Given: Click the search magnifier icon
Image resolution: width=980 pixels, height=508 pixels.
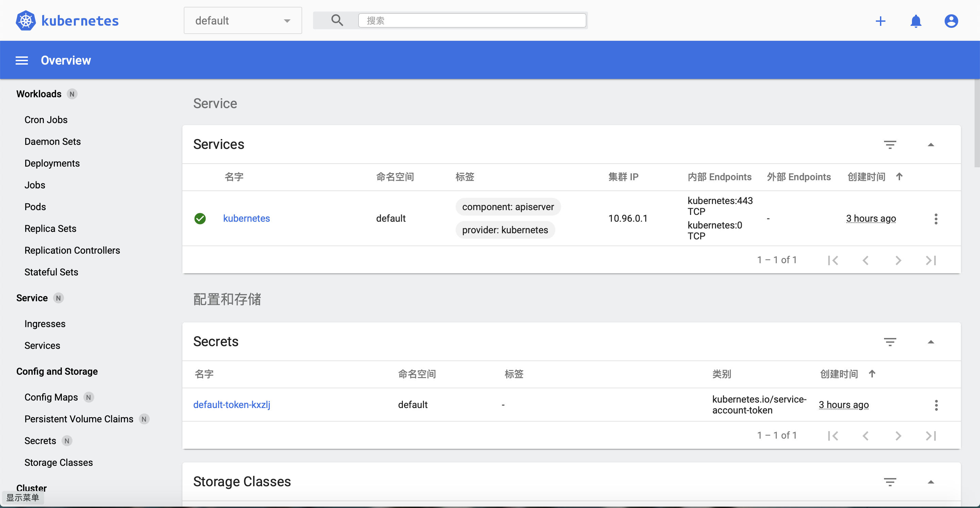Looking at the screenshot, I should [337, 20].
